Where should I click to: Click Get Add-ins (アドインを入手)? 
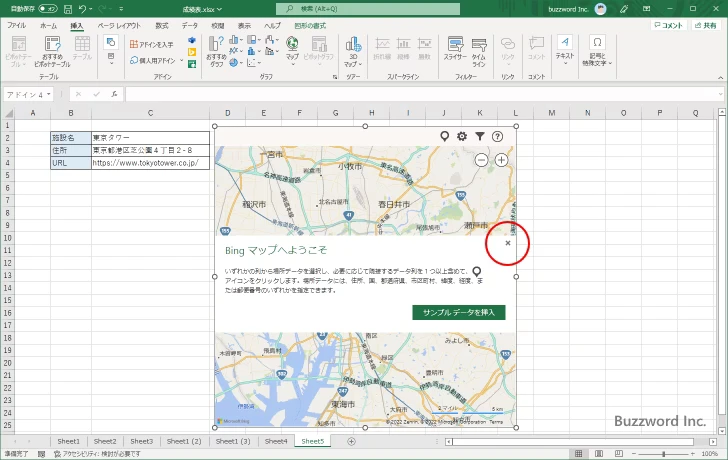click(151, 45)
